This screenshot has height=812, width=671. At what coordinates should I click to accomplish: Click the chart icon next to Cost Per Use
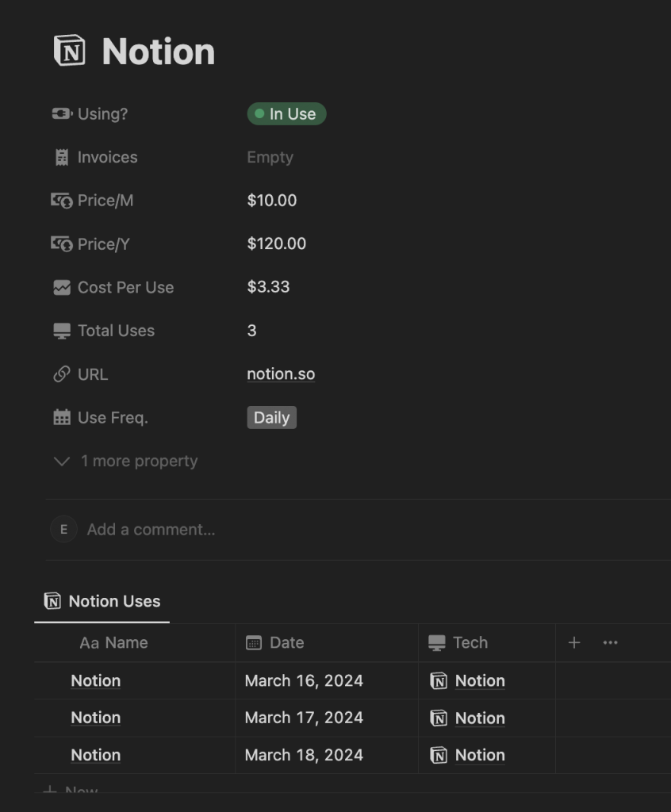pyautogui.click(x=62, y=287)
